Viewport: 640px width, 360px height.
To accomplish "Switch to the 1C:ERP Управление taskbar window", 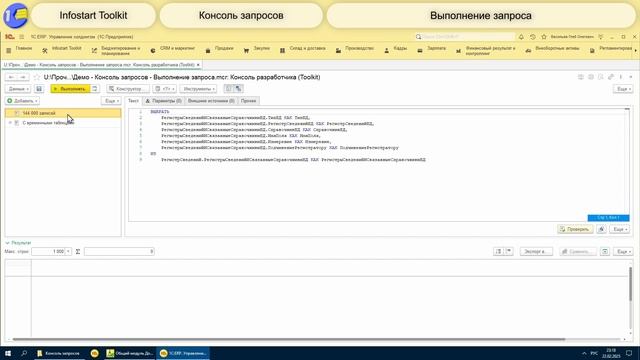I will coord(183,353).
